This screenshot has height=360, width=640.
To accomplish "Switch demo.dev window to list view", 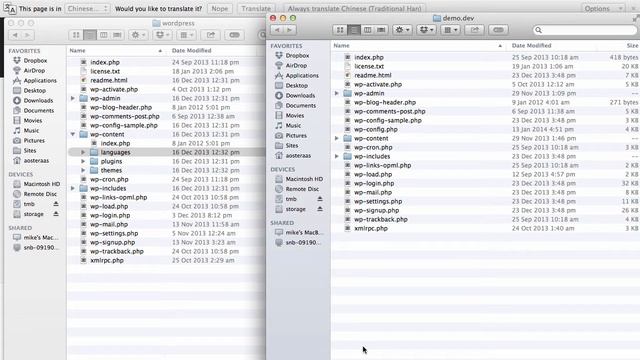I will tap(354, 30).
